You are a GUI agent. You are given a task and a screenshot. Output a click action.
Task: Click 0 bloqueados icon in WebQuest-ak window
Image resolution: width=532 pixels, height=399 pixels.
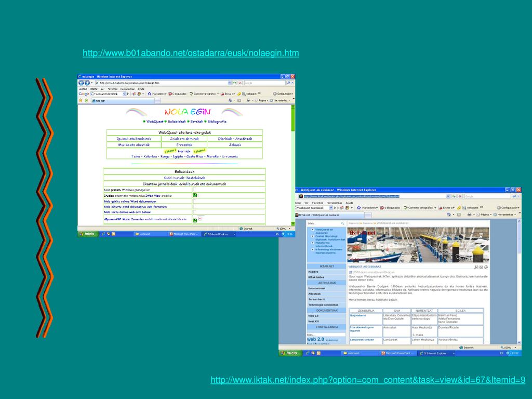[382, 208]
